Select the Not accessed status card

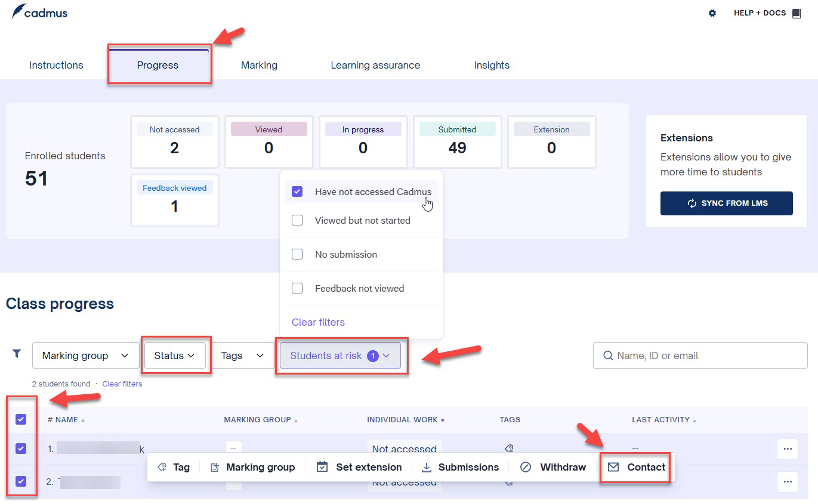coord(174,141)
